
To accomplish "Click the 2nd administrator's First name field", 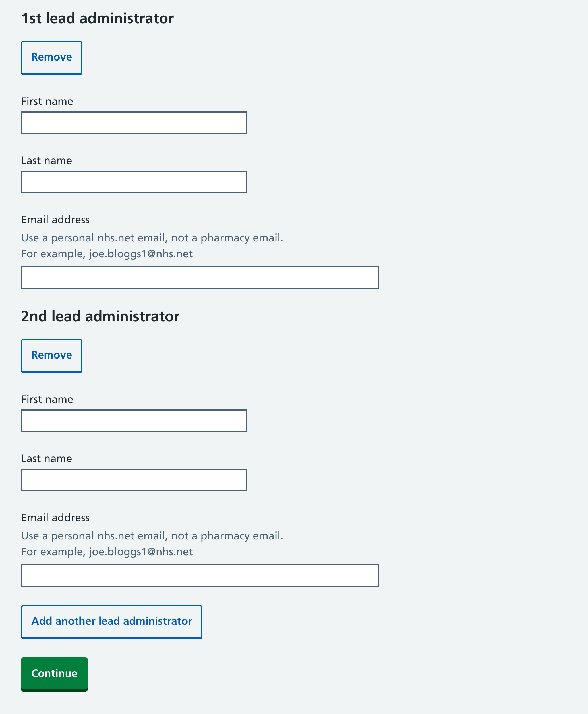I will pyautogui.click(x=134, y=421).
